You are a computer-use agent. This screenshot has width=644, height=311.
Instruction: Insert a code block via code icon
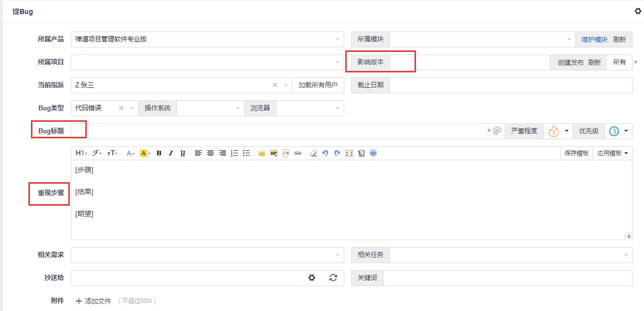(286, 153)
